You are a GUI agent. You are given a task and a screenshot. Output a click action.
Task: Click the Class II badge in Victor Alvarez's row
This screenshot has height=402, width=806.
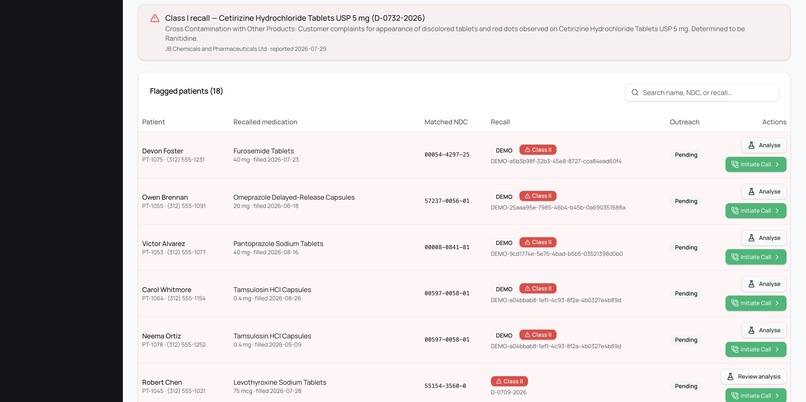538,243
